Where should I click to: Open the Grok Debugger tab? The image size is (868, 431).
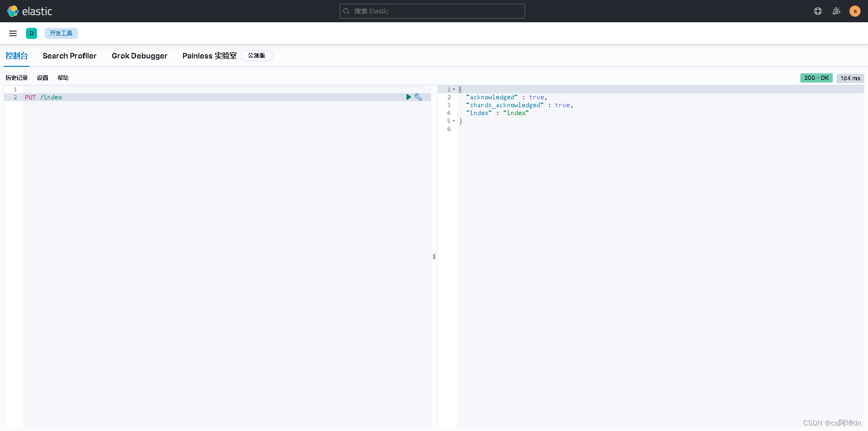point(139,56)
